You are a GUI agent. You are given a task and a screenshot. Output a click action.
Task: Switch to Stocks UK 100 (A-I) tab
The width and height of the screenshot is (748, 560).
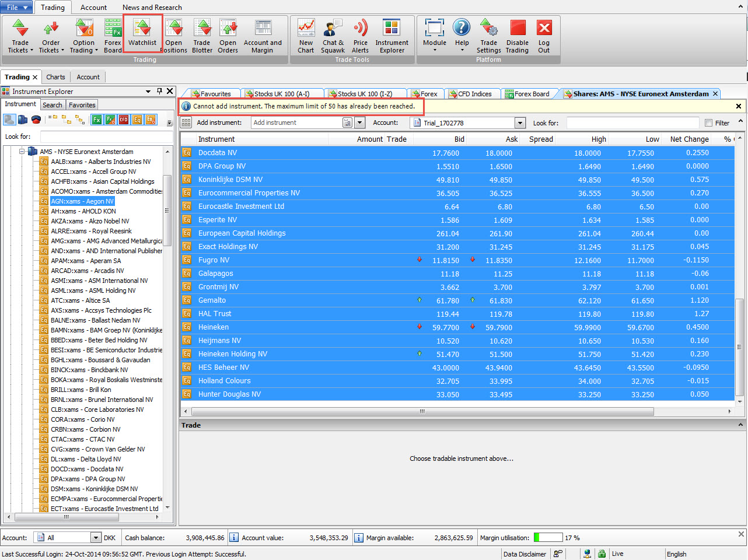(x=282, y=94)
